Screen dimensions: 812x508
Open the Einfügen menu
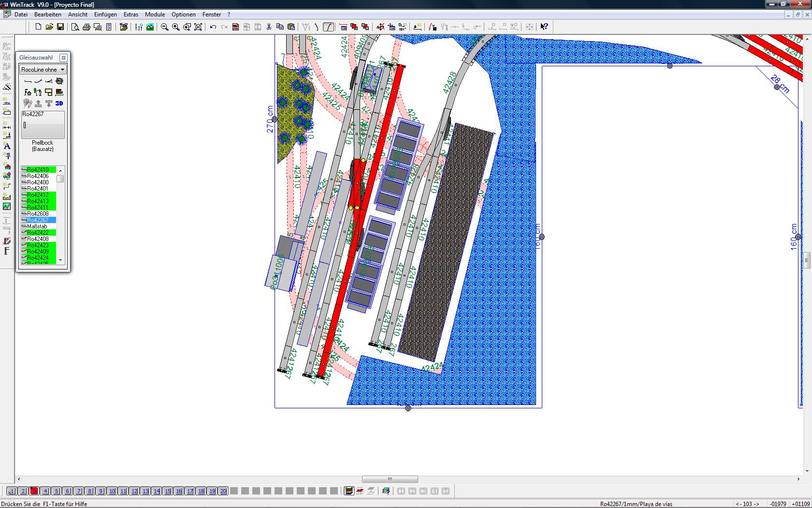105,15
